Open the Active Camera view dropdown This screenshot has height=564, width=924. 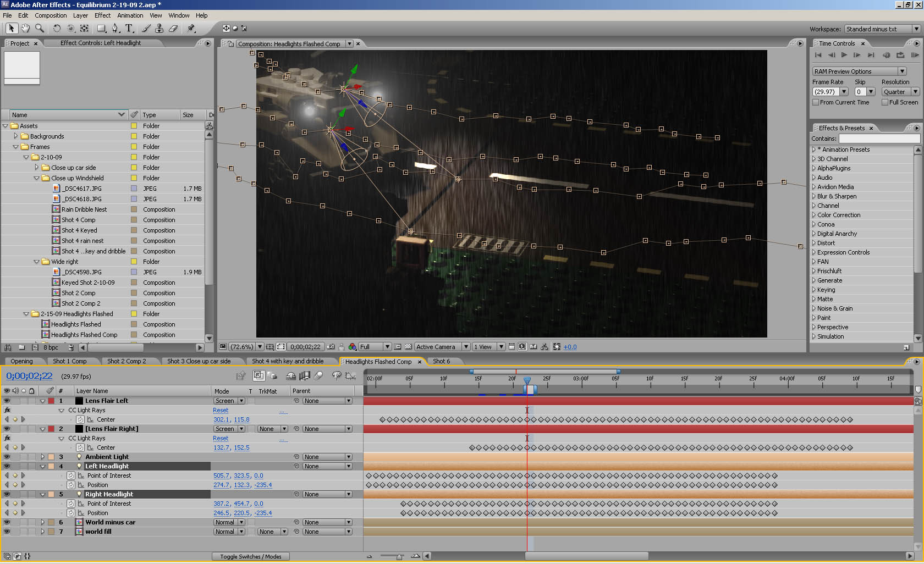[442, 347]
